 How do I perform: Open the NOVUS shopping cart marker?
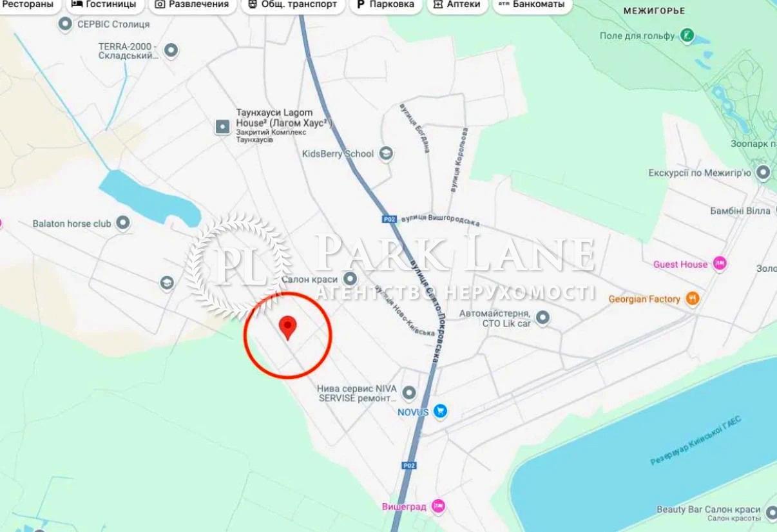click(440, 411)
